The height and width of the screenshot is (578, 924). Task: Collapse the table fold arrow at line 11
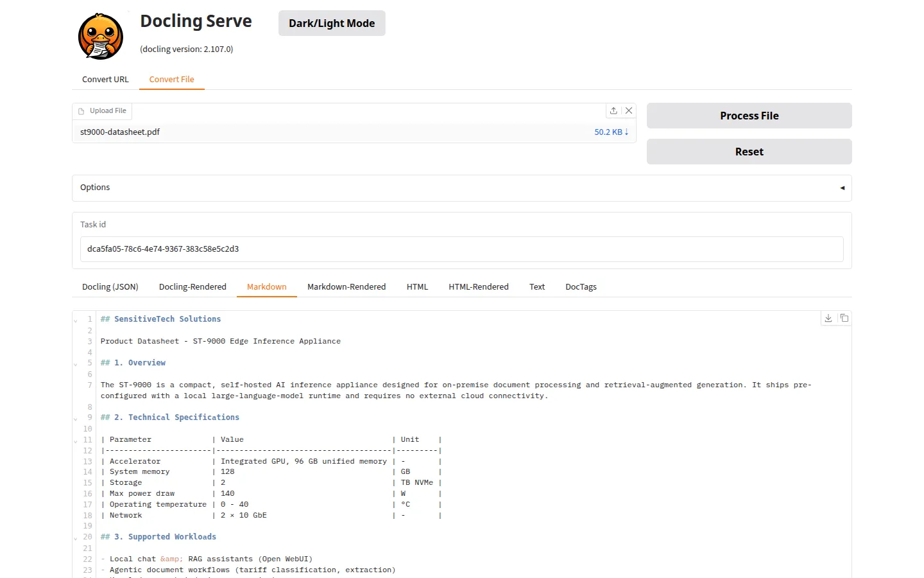76,441
